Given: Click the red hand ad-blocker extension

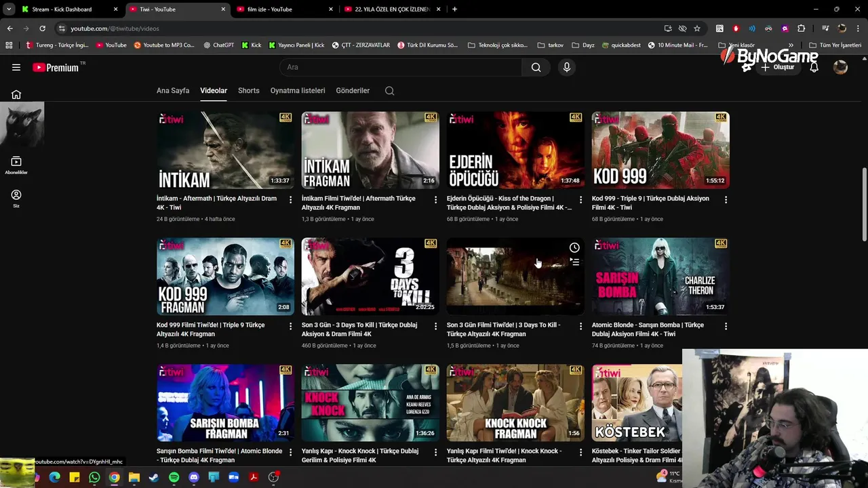Looking at the screenshot, I should click(736, 28).
